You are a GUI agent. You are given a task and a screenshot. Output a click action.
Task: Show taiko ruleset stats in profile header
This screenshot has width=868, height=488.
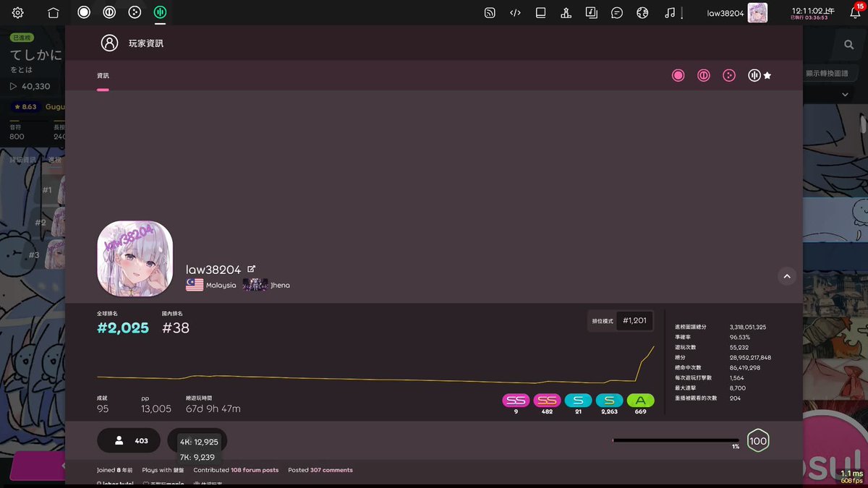click(703, 75)
